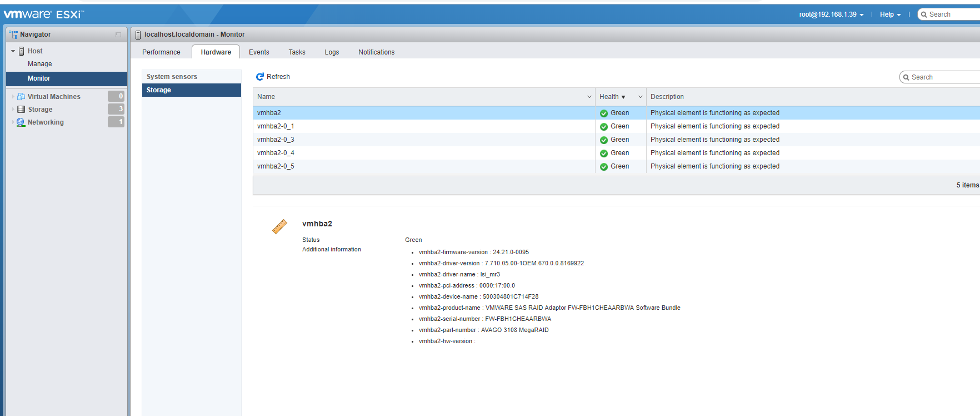This screenshot has height=416, width=980.
Task: Select the vmhba2 row
Action: click(x=616, y=113)
